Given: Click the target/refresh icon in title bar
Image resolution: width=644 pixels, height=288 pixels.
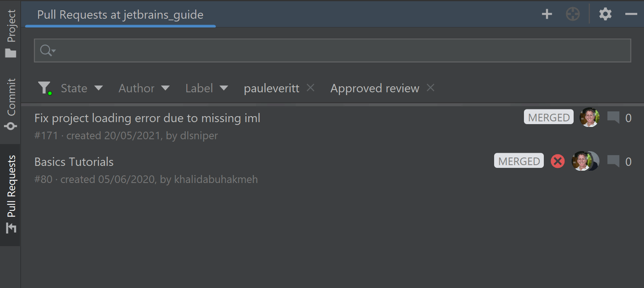Looking at the screenshot, I should click(572, 14).
